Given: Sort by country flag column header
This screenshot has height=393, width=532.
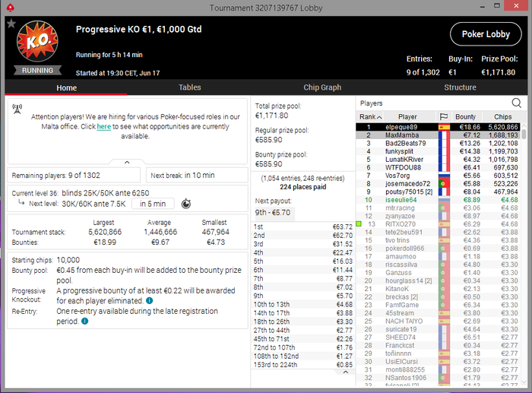Looking at the screenshot, I should 443,117.
